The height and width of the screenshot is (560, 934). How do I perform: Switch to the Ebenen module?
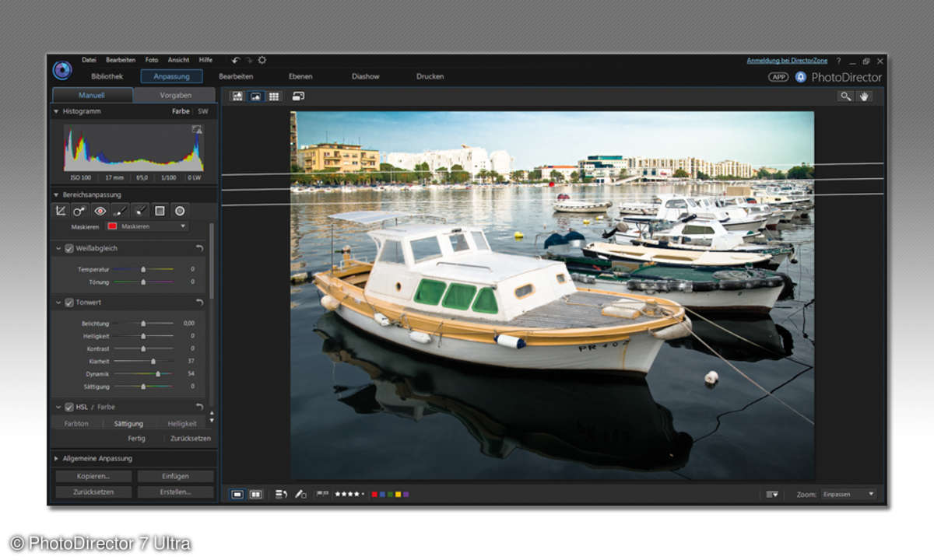click(300, 76)
